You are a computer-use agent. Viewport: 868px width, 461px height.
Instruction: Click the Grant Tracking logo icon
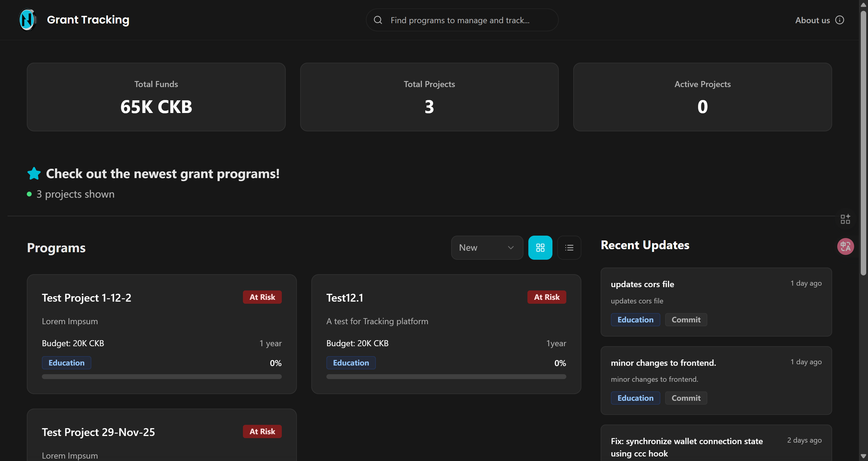coord(27,20)
